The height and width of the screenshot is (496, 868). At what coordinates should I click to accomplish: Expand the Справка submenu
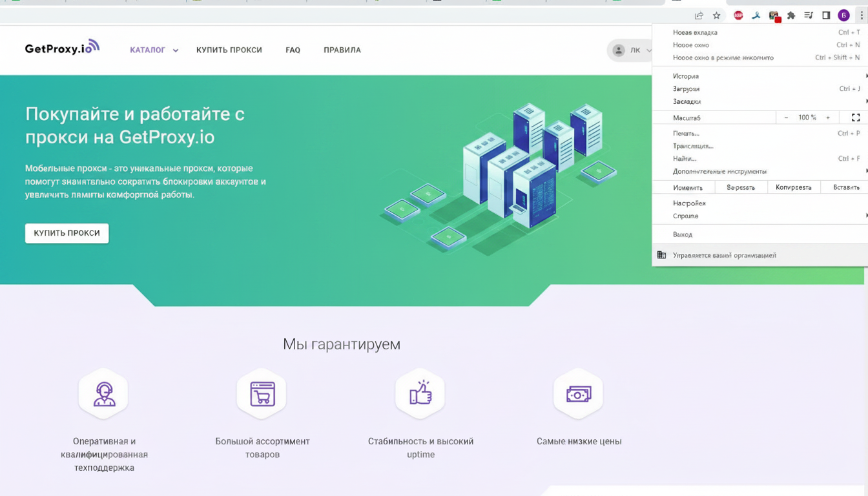tap(760, 216)
